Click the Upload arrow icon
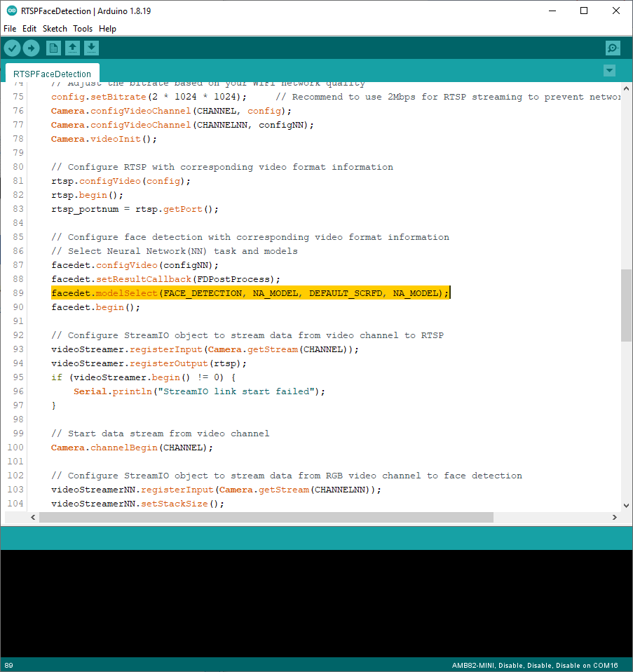 point(31,48)
